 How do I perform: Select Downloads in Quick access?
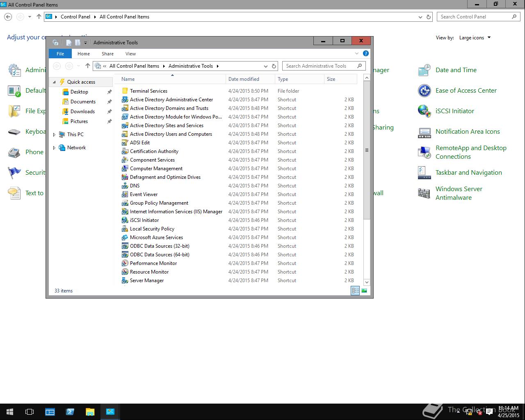(82, 112)
